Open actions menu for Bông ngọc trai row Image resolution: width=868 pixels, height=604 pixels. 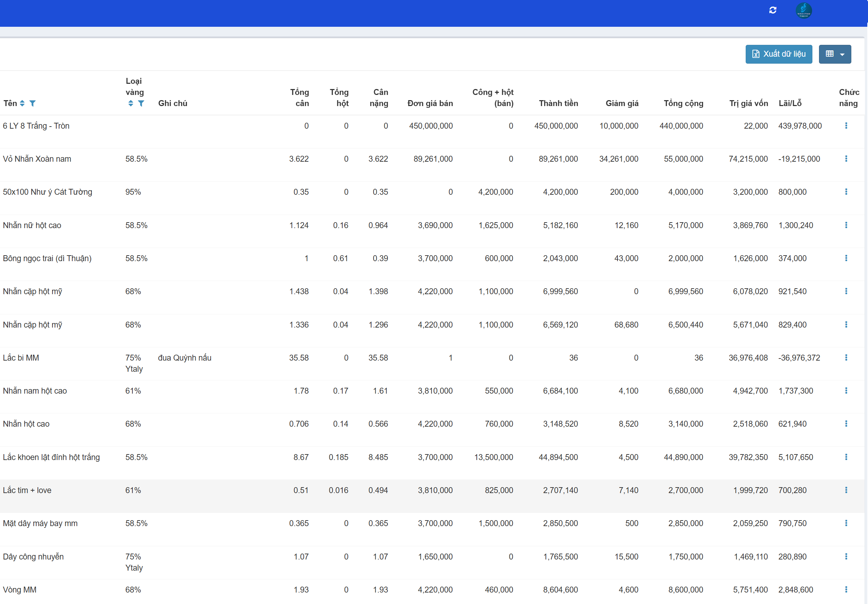click(x=846, y=258)
